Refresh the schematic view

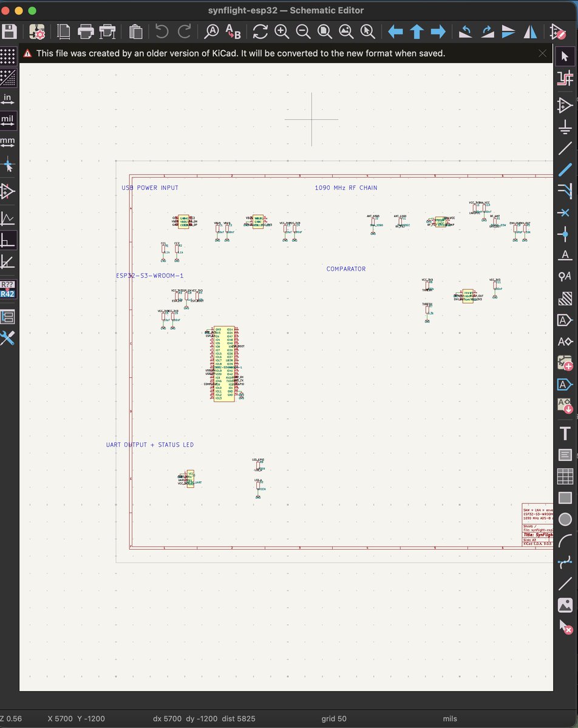(x=260, y=32)
